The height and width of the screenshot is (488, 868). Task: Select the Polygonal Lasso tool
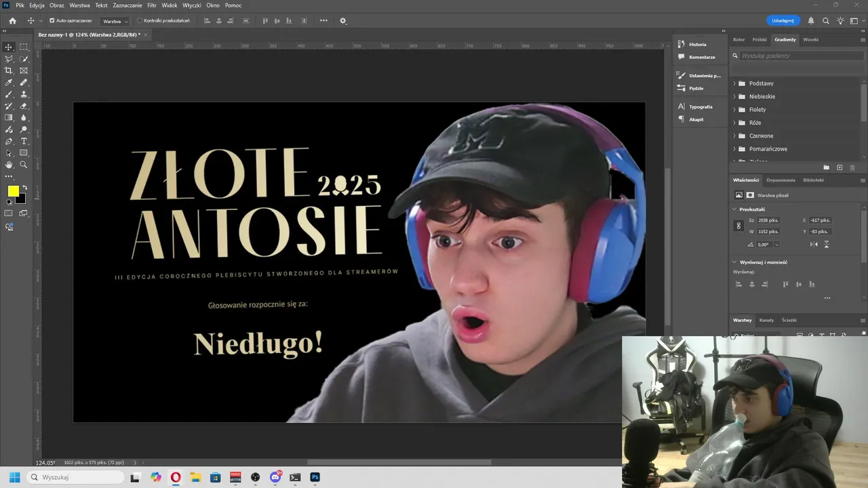click(9, 59)
